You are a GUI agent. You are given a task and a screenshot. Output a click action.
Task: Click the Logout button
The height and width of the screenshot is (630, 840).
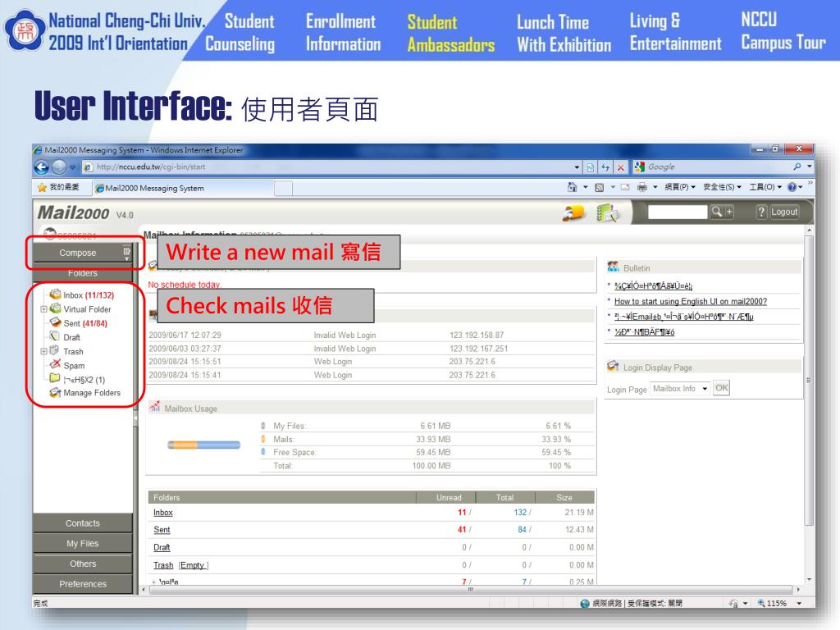click(784, 212)
